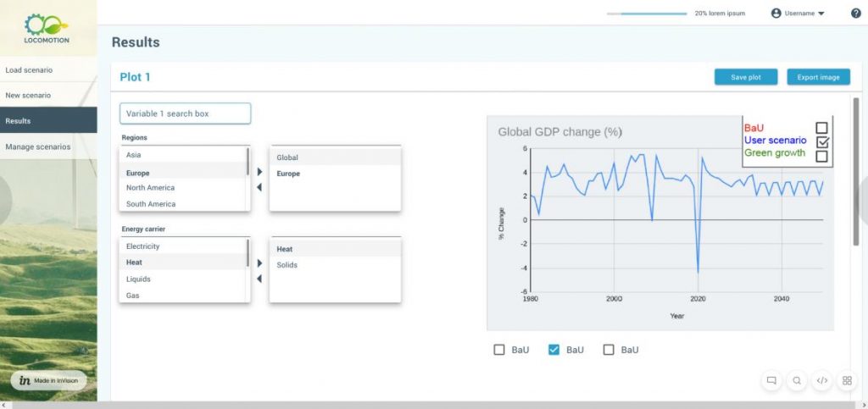Choose Liquids in Energy carrier list
The height and width of the screenshot is (409, 868).
[183, 279]
